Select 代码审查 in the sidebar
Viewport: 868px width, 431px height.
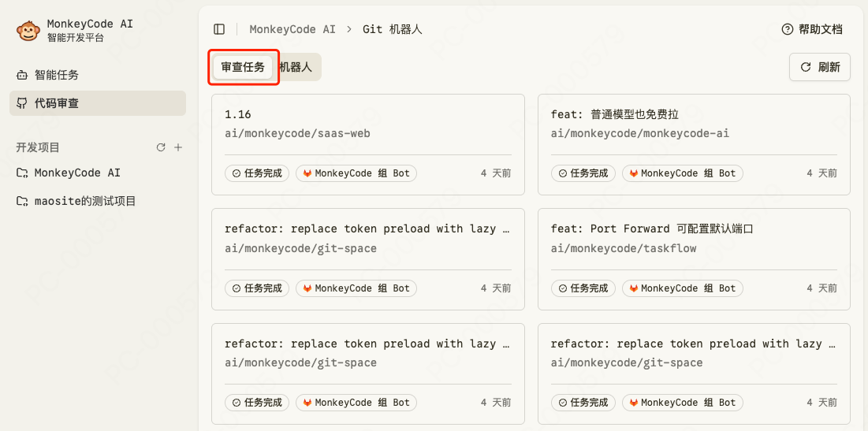tap(56, 103)
